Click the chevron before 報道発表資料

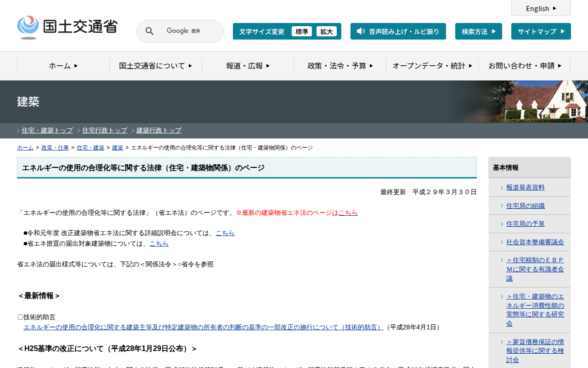pos(502,187)
